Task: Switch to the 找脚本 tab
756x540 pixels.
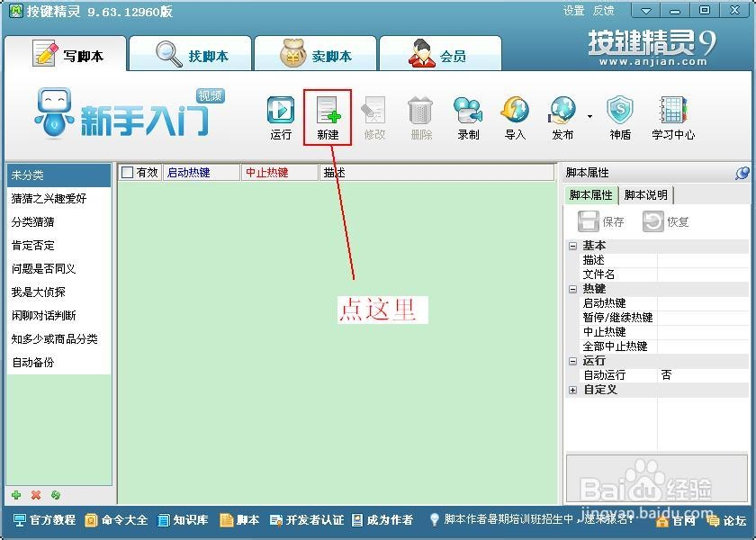Action: click(x=191, y=54)
